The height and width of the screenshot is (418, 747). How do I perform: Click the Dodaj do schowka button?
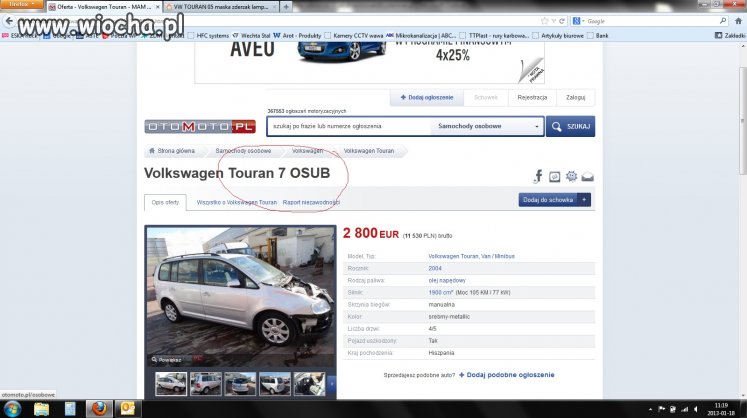(548, 200)
